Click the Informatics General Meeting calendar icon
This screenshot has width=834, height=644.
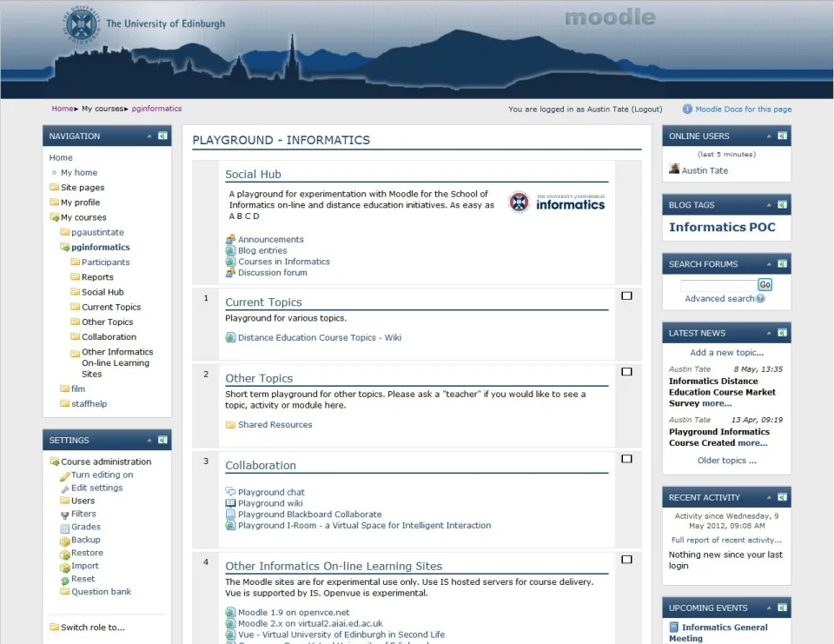tap(674, 627)
